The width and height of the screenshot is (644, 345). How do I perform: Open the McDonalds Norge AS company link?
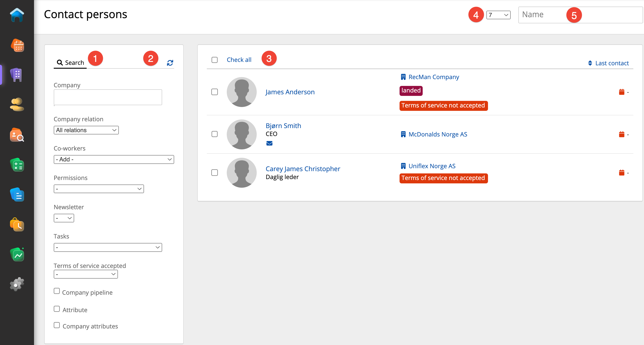(x=437, y=134)
